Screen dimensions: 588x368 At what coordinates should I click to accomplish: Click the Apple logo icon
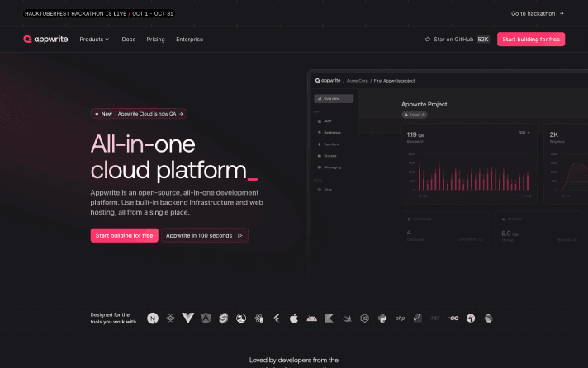(x=294, y=318)
